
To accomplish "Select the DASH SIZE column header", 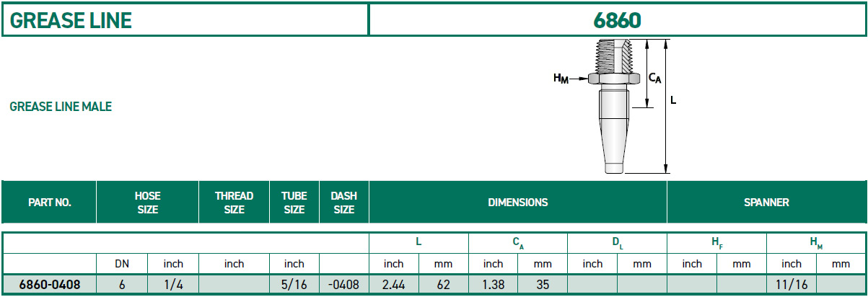I will coord(344,203).
